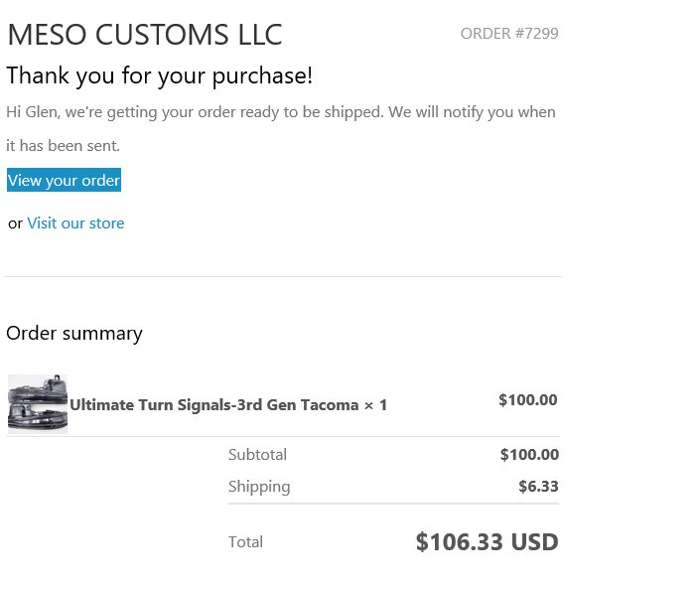700x589 pixels.
Task: Select the MESO CUSTOMS LLC header title
Action: point(145,35)
